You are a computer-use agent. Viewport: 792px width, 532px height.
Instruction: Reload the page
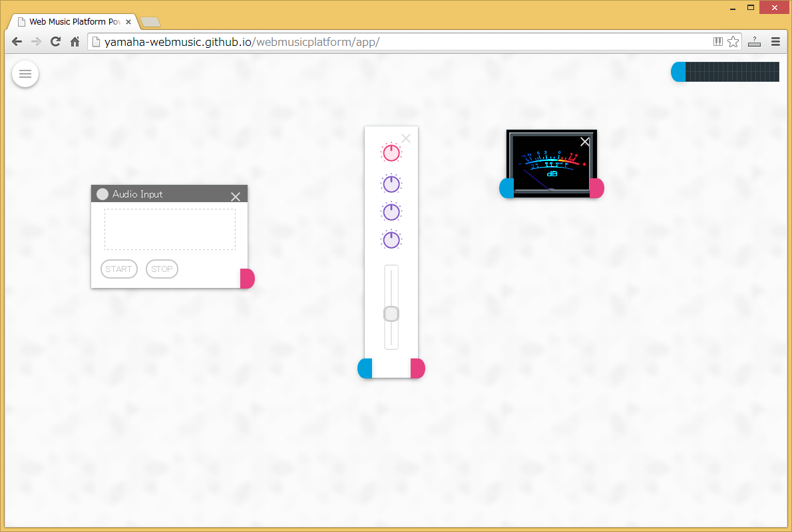(55, 42)
